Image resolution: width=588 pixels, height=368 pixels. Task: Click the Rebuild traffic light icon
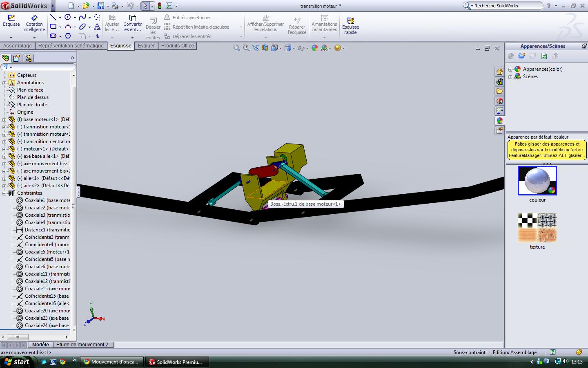pyautogui.click(x=159, y=6)
